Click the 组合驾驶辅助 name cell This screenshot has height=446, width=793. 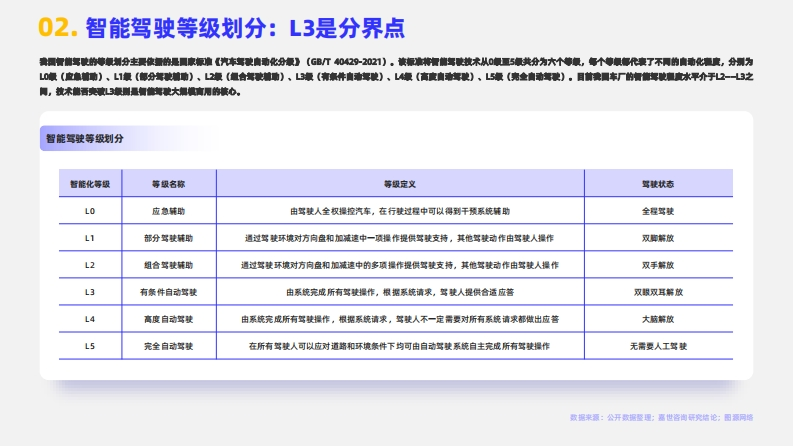168,265
